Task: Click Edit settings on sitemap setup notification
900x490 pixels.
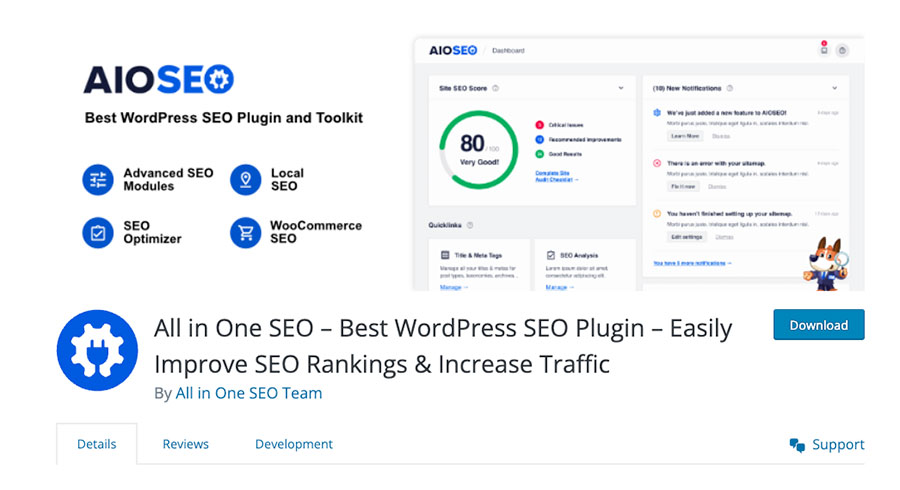Action: pos(686,237)
